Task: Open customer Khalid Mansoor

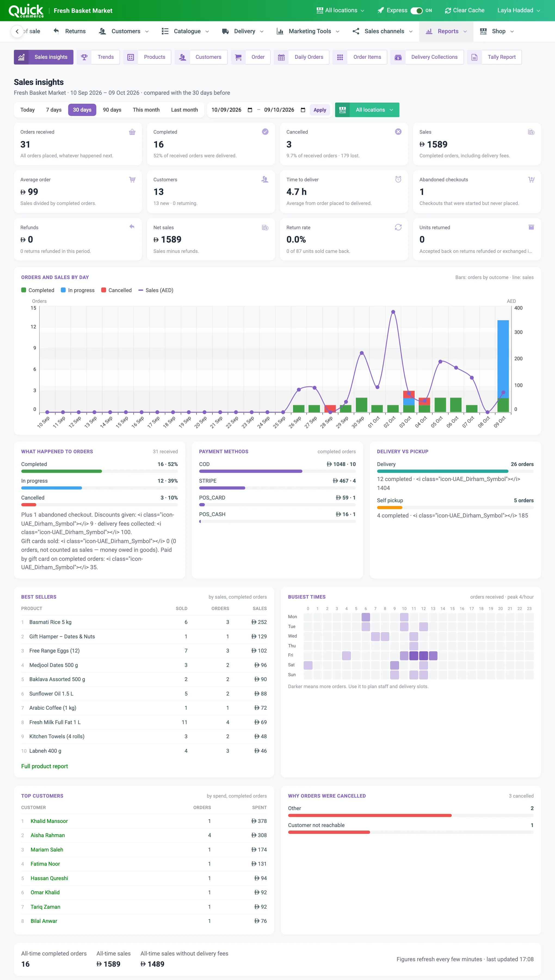Action: (x=49, y=821)
